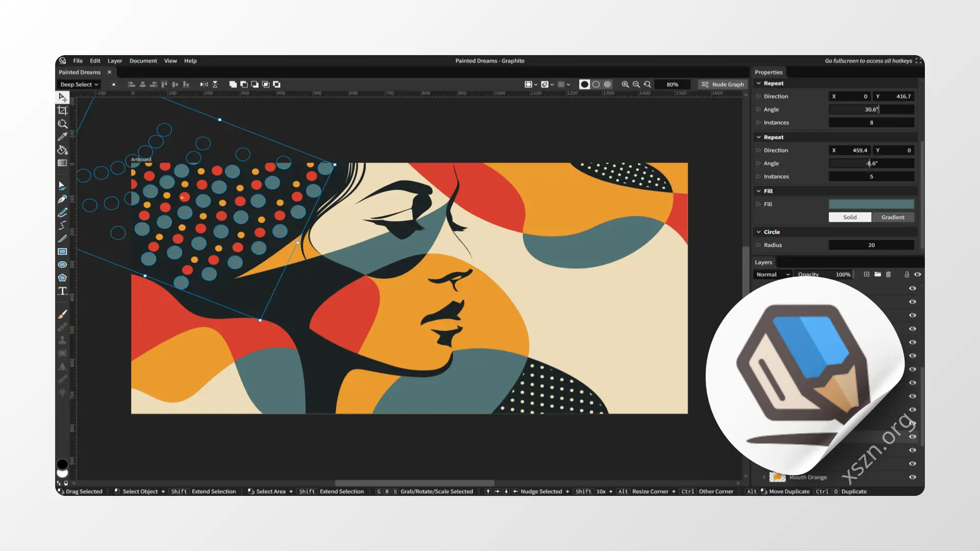Click the flip vertical icon

(x=215, y=84)
